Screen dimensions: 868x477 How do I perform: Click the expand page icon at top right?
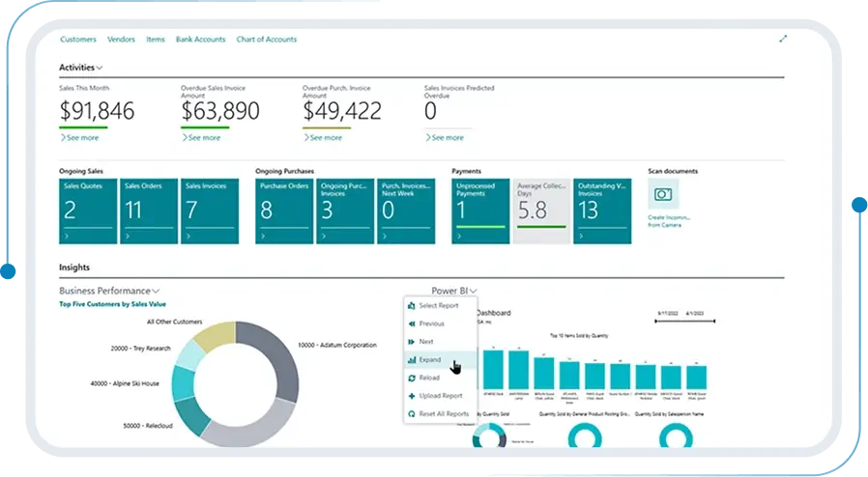783,39
